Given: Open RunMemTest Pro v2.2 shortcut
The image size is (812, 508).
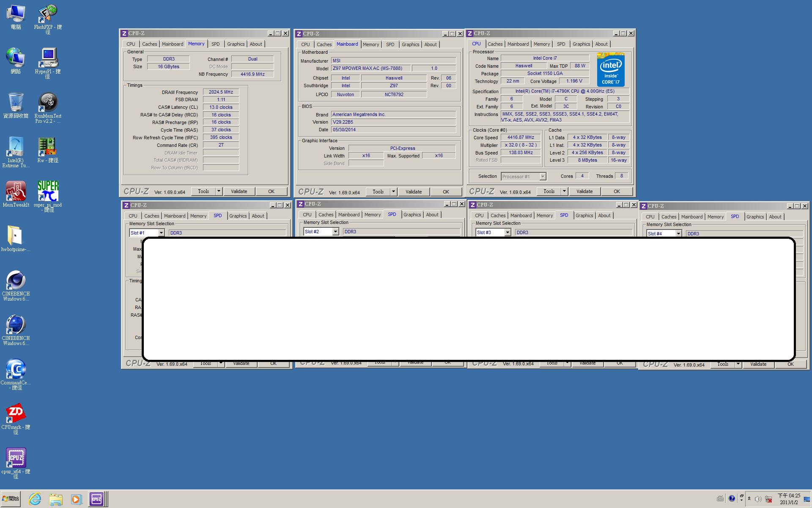Looking at the screenshot, I should click(x=48, y=102).
